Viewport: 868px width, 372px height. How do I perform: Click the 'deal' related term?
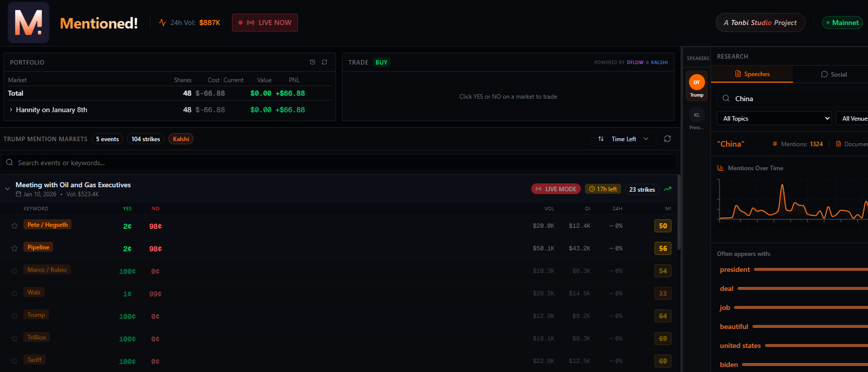pos(726,288)
